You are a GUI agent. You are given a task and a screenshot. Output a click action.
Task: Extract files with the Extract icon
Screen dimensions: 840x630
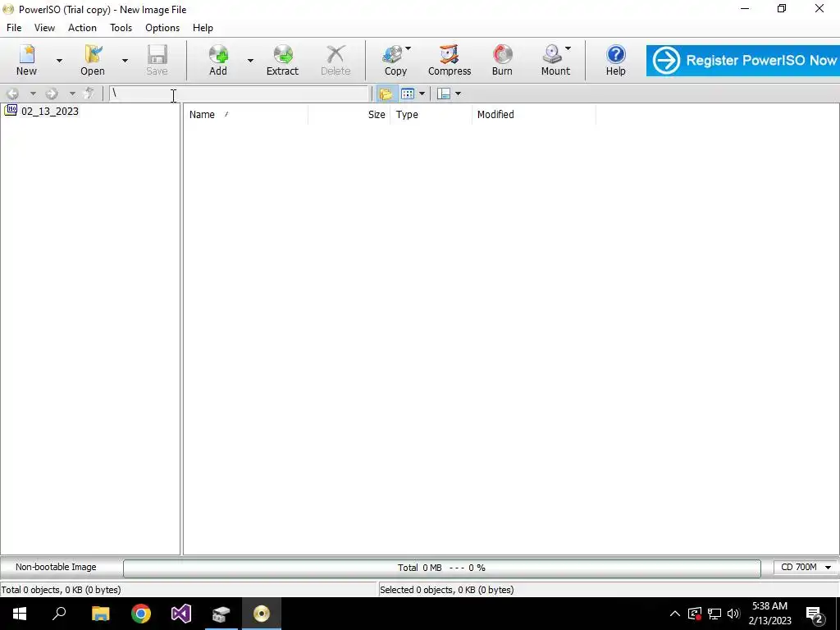(x=282, y=60)
